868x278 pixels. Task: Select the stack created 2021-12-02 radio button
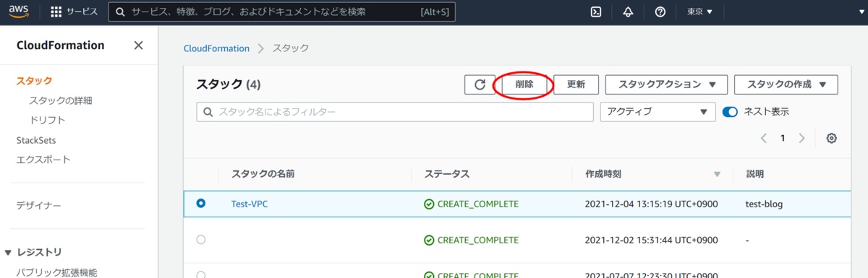(x=201, y=240)
